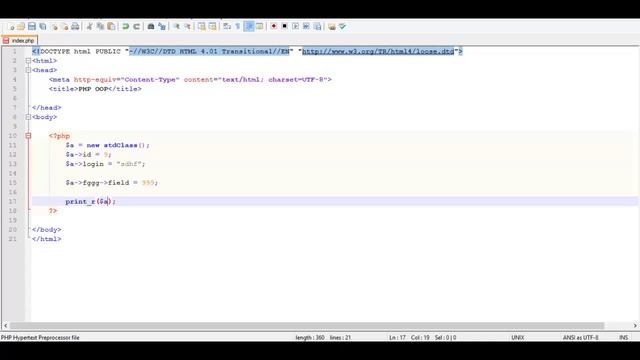Toggle synchronized vertical scrolling

pos(202,27)
